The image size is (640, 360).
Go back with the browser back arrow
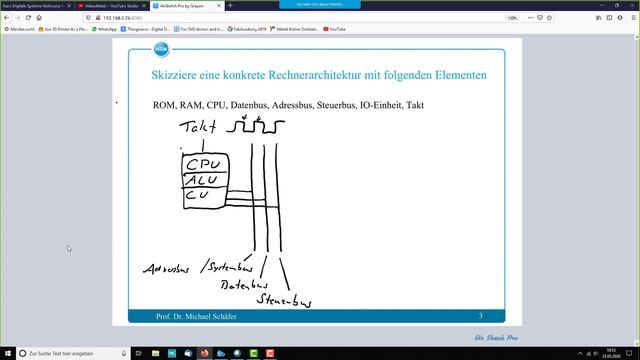7,18
